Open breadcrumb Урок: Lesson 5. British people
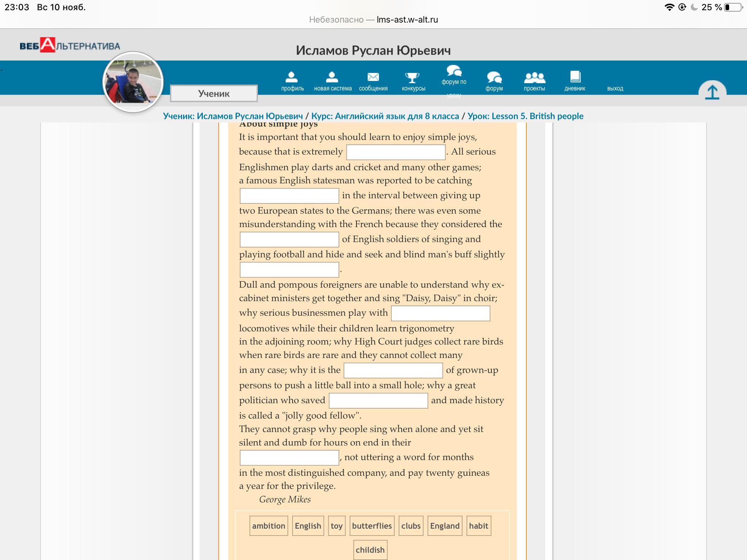Screen dimensions: 747x560 tap(525, 116)
